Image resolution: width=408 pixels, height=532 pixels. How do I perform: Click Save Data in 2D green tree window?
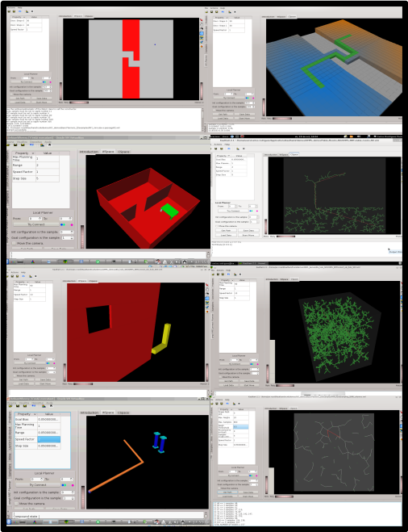248,230
